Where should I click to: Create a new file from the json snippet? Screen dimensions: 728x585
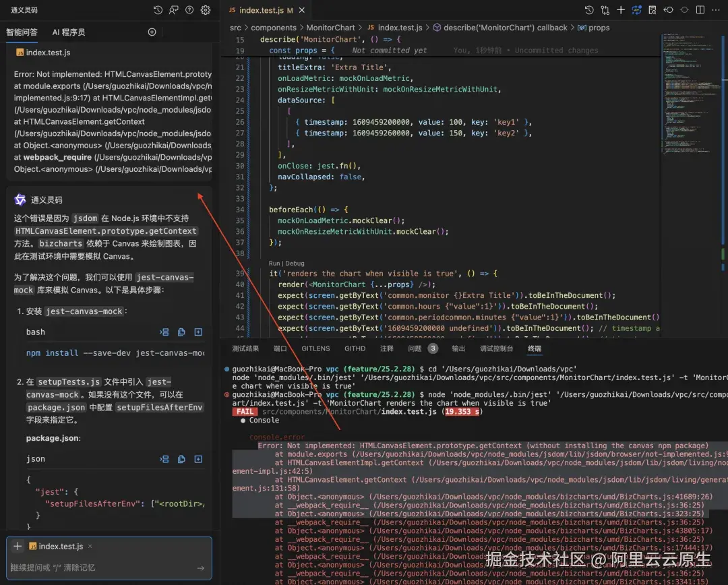pos(198,459)
